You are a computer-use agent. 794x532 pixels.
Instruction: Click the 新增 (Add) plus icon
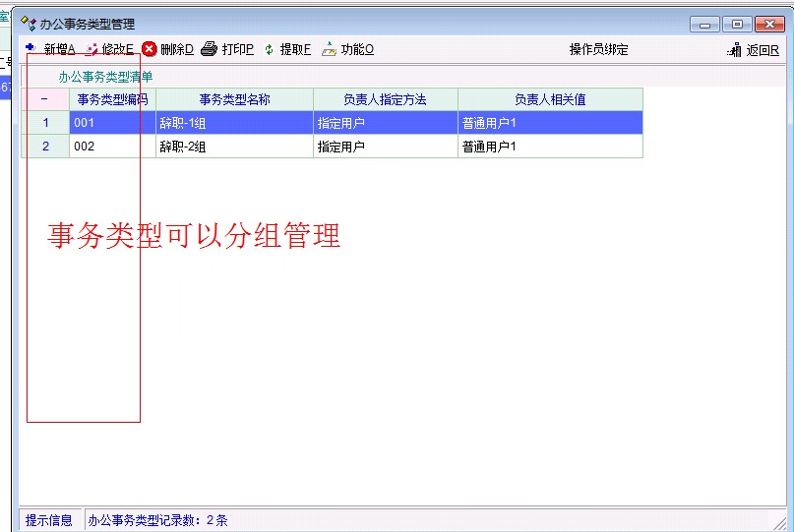point(31,48)
